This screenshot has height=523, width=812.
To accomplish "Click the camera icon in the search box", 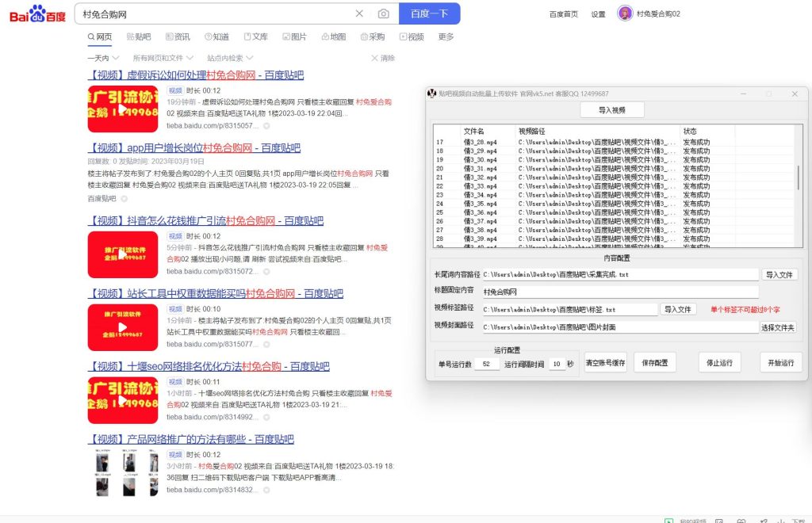I will pyautogui.click(x=384, y=13).
